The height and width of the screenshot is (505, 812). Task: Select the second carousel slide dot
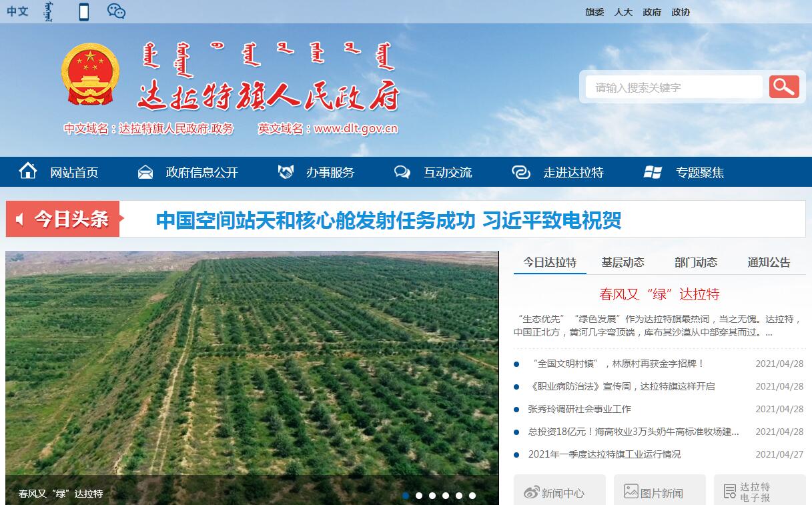point(419,496)
